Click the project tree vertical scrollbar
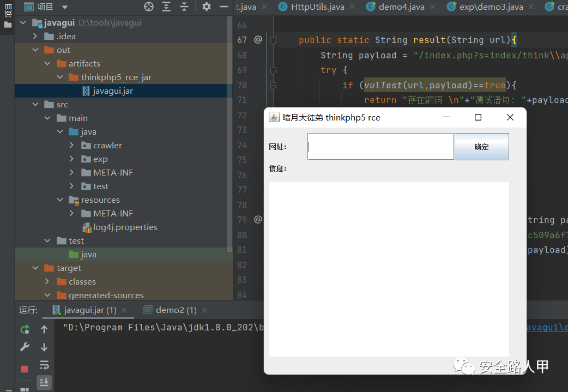This screenshot has width=568, height=392. 229,134
